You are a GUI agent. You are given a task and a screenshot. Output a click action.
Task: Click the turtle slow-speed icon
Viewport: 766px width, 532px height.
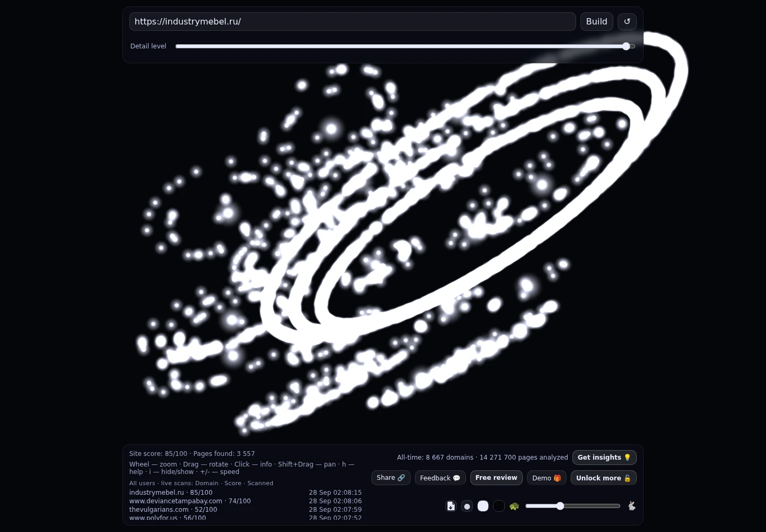(514, 506)
